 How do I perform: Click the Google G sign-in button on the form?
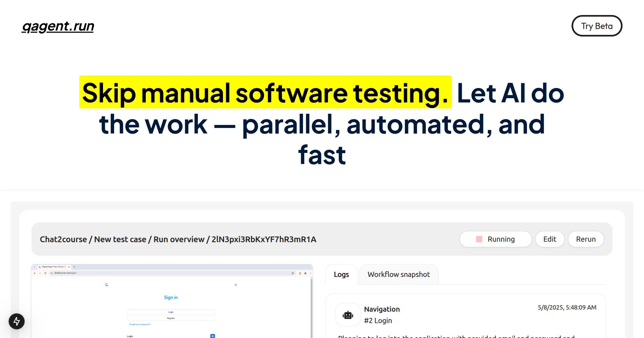tap(213, 336)
